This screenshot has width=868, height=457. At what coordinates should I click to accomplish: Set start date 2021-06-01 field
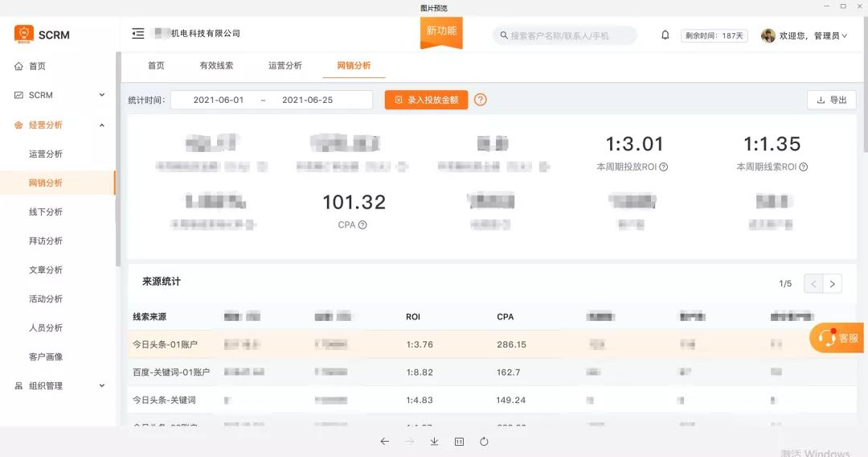[218, 100]
